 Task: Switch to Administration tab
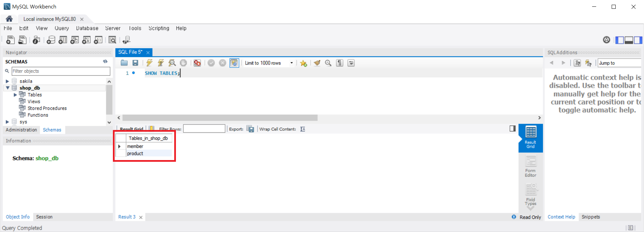[21, 130]
